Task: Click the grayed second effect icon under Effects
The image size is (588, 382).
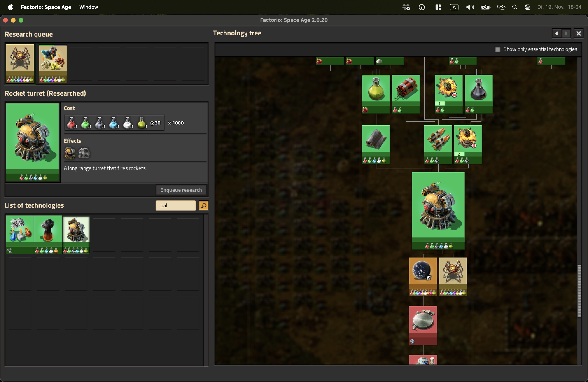Action: click(x=84, y=153)
